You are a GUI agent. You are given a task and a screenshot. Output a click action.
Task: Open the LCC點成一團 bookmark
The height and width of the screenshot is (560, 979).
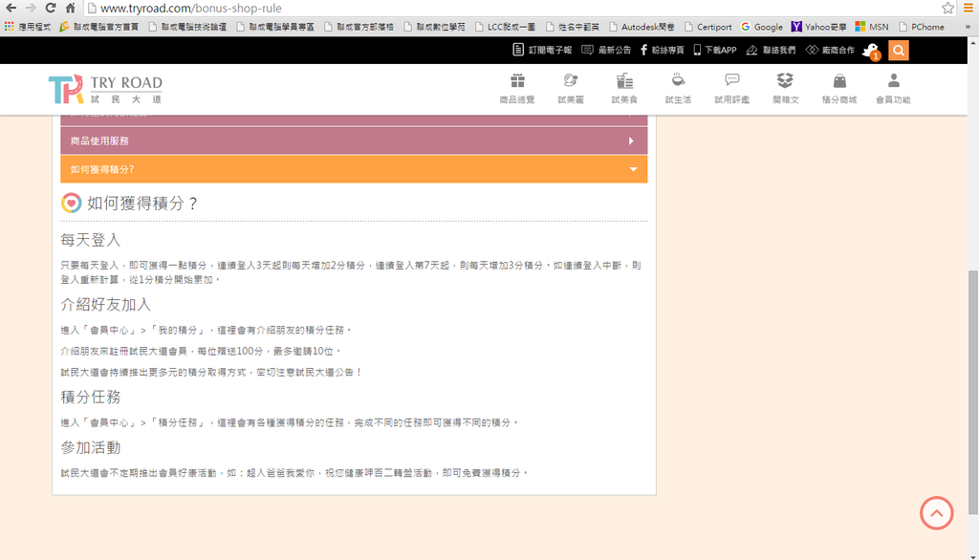[505, 27]
